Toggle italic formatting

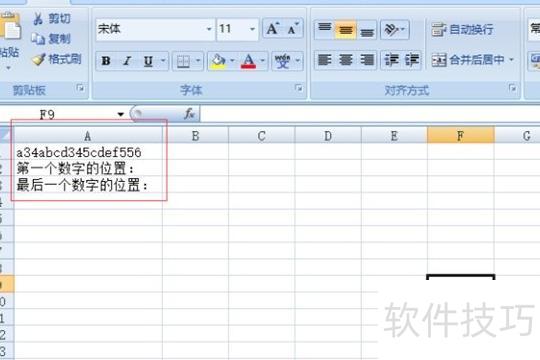click(127, 61)
